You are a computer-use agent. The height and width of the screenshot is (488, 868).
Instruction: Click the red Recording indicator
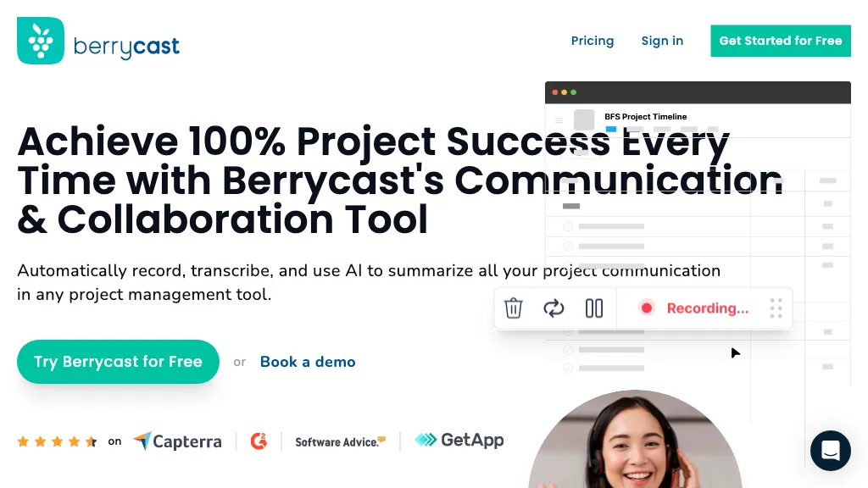tap(697, 308)
